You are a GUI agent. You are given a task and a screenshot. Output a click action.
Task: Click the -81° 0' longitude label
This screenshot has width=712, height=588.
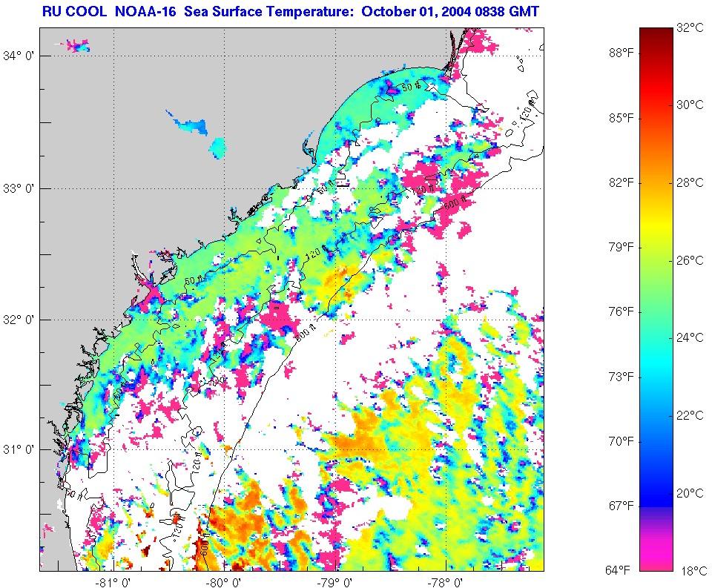113,581
